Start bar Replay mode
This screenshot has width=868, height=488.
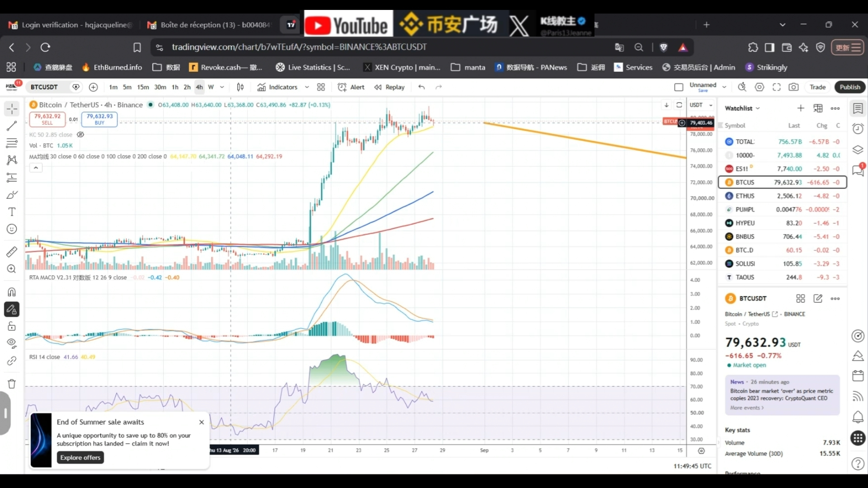(389, 87)
